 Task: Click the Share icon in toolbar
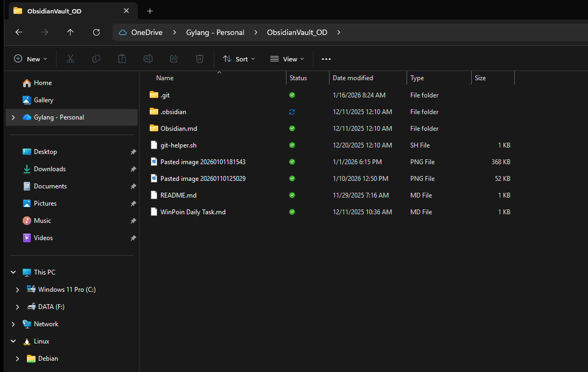[x=174, y=59]
